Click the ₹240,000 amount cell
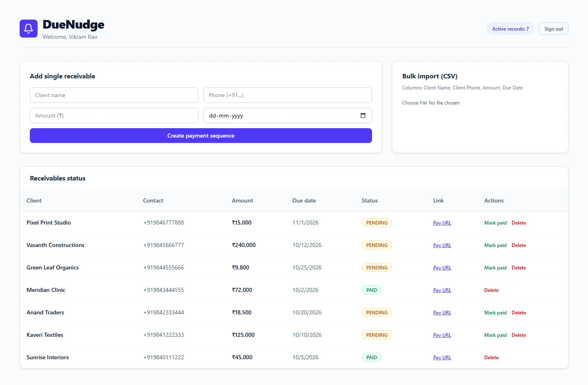 [x=244, y=245]
